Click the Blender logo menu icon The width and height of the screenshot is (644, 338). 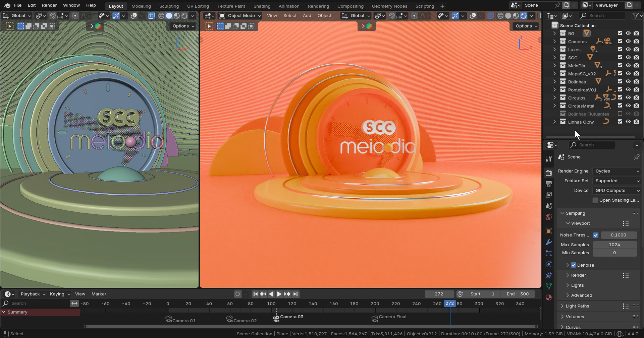(7, 5)
